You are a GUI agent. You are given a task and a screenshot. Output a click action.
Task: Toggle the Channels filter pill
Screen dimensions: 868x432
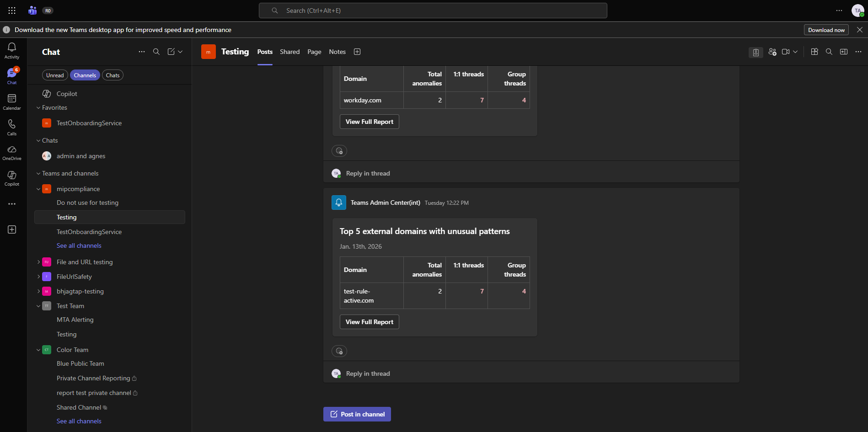85,75
